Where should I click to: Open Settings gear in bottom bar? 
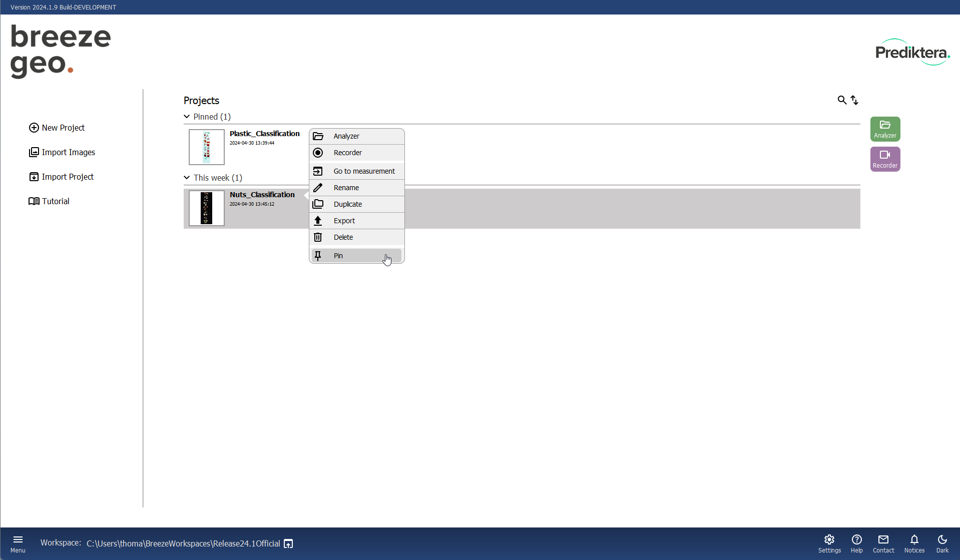(829, 543)
